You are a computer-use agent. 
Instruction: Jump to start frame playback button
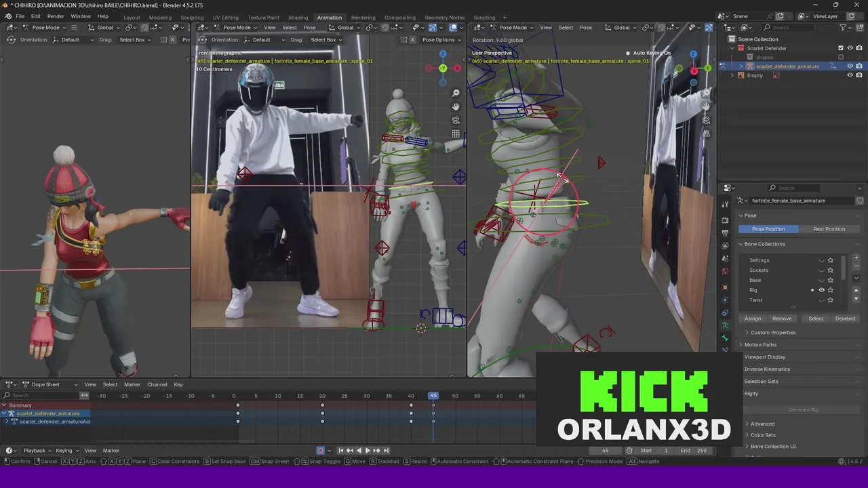341,450
